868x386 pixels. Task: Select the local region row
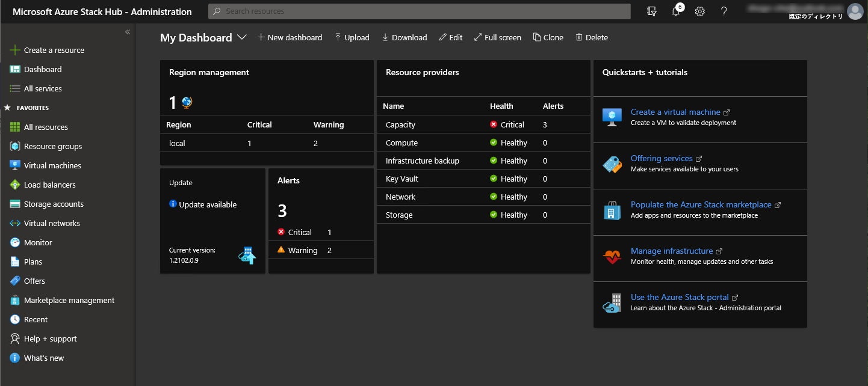[267, 143]
